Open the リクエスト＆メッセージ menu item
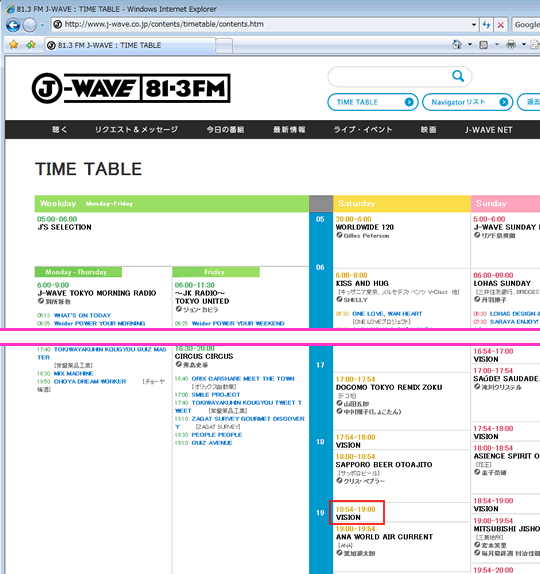 pyautogui.click(x=136, y=130)
